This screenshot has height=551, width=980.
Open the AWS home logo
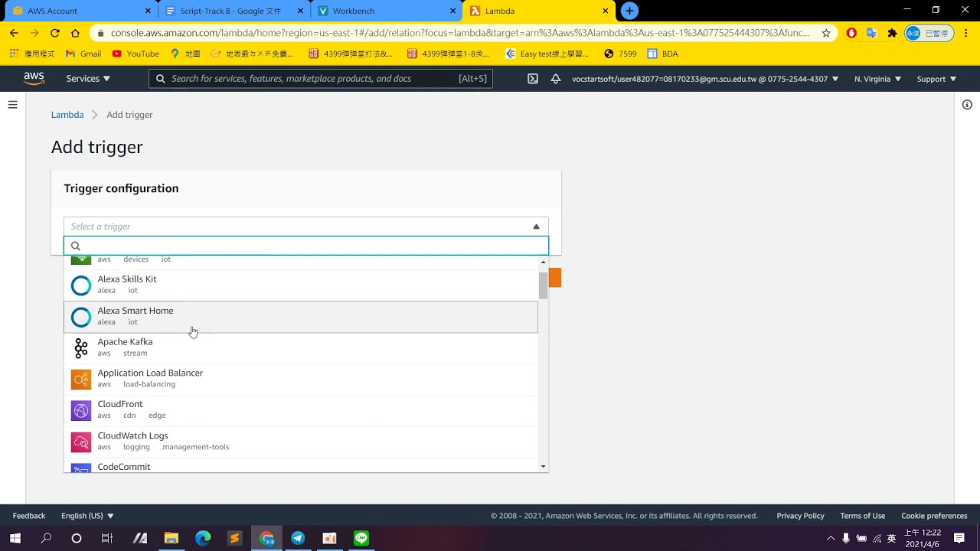(34, 78)
